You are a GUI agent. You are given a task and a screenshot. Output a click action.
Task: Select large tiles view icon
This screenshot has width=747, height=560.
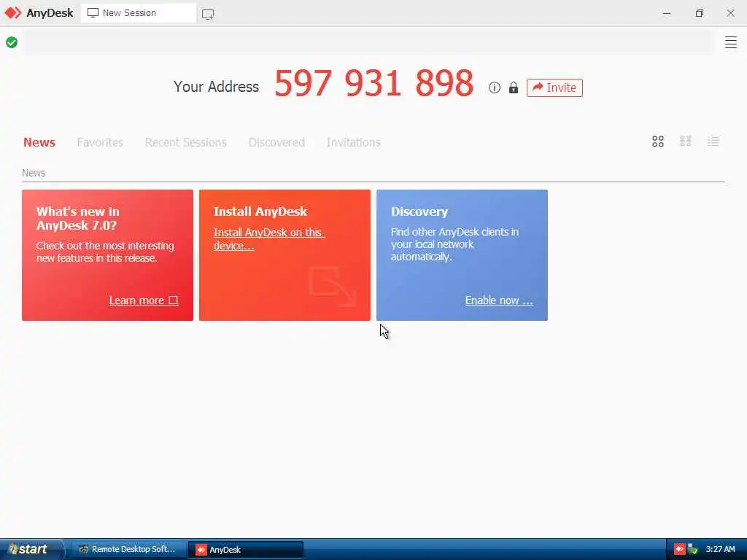pyautogui.click(x=657, y=141)
